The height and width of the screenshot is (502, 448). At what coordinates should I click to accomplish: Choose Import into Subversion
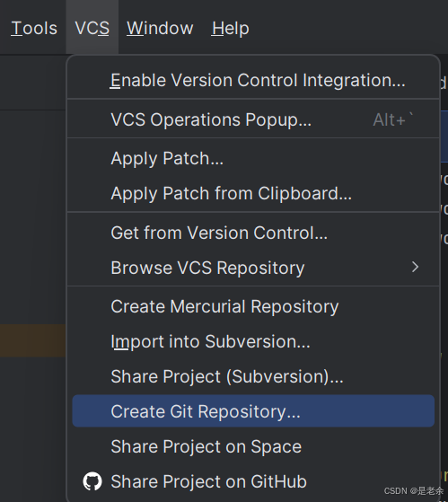253,341
